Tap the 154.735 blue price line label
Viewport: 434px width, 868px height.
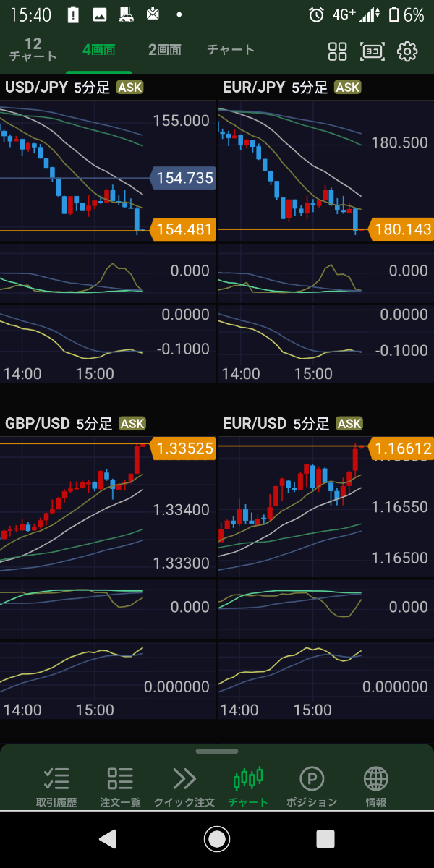pyautogui.click(x=184, y=178)
